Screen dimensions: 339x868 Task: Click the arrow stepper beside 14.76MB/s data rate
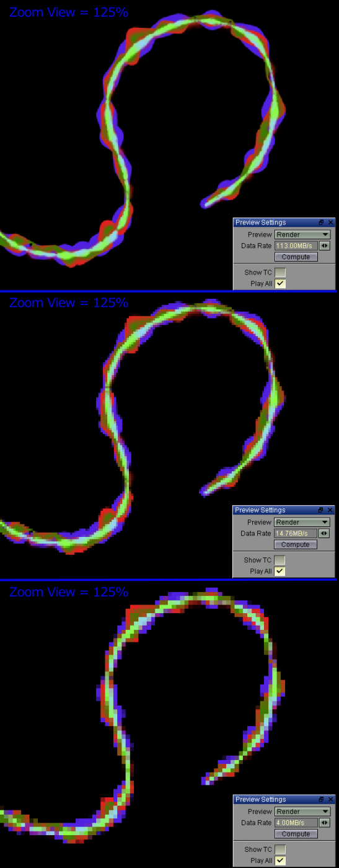[x=325, y=534]
